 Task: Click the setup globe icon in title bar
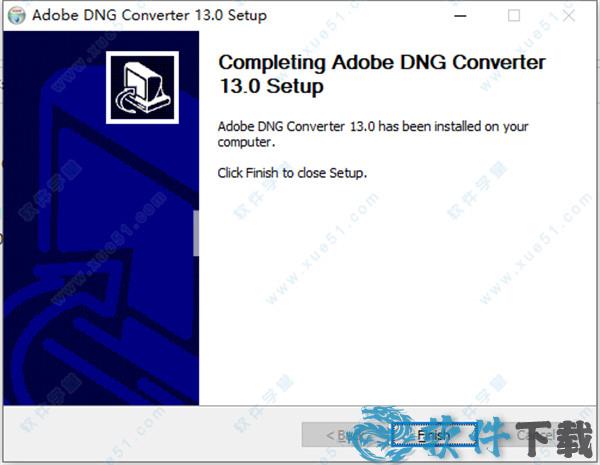17,16
